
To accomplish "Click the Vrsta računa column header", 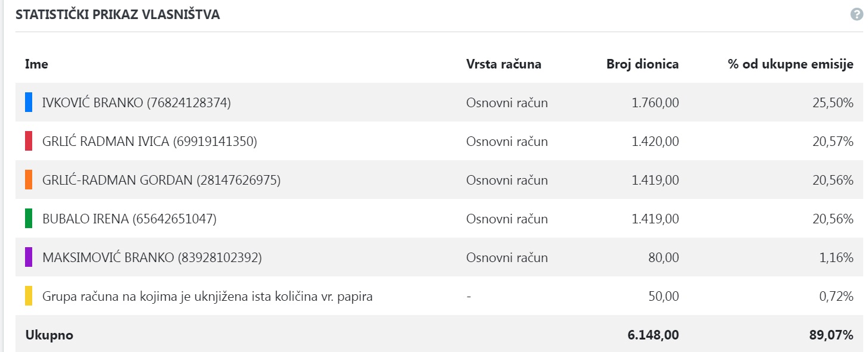I will click(504, 64).
